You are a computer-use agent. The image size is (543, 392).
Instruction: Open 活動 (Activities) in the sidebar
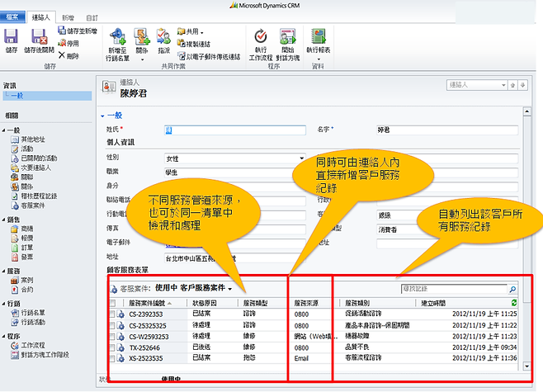tap(22, 149)
